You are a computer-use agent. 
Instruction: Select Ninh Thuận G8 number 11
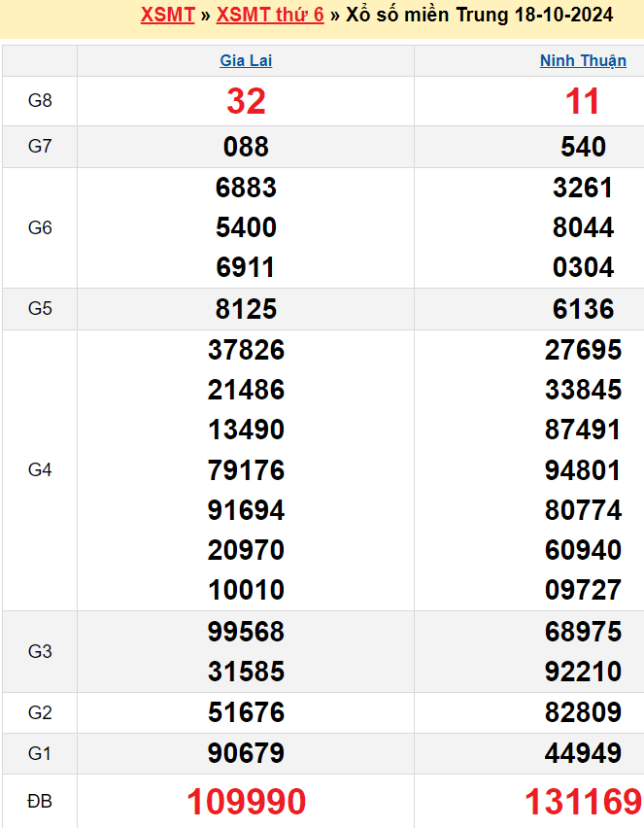point(583,101)
